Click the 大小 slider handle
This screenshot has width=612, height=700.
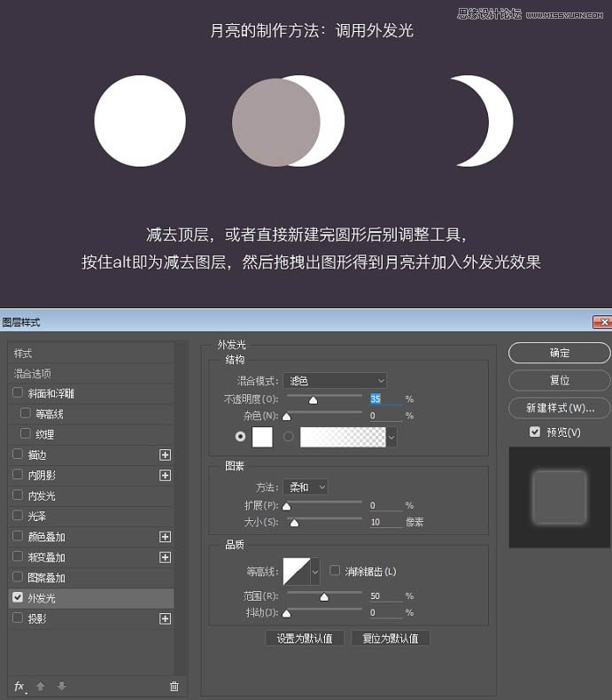tap(294, 523)
